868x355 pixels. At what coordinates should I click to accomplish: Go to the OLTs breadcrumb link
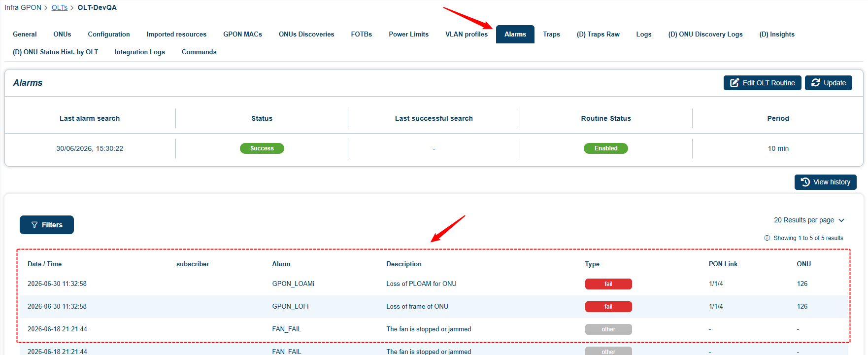60,7
